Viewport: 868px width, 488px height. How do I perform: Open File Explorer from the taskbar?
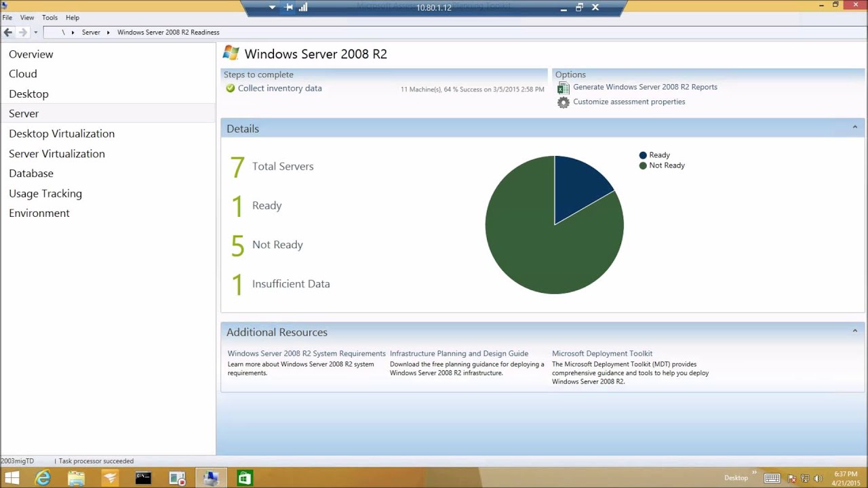tap(76, 479)
